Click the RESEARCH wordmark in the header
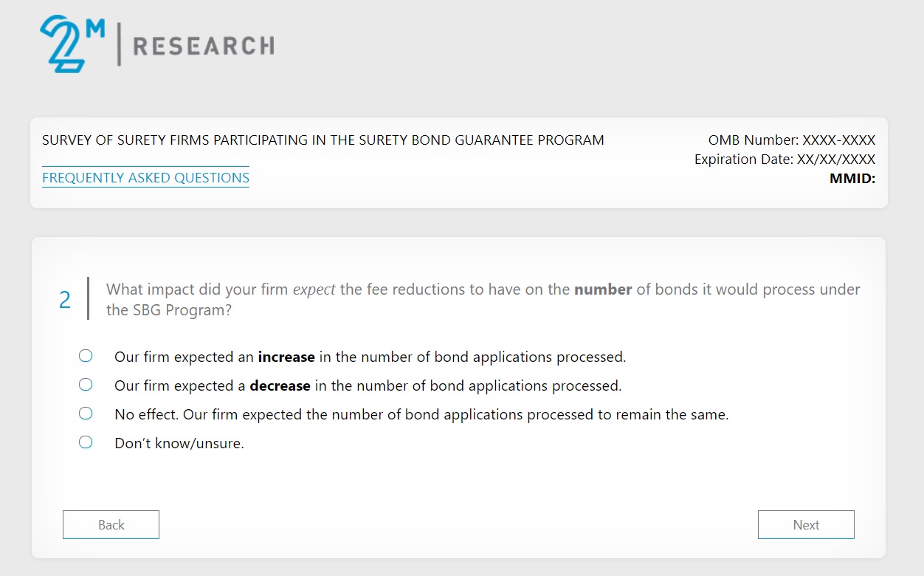Viewport: 924px width, 576px height. pyautogui.click(x=203, y=47)
